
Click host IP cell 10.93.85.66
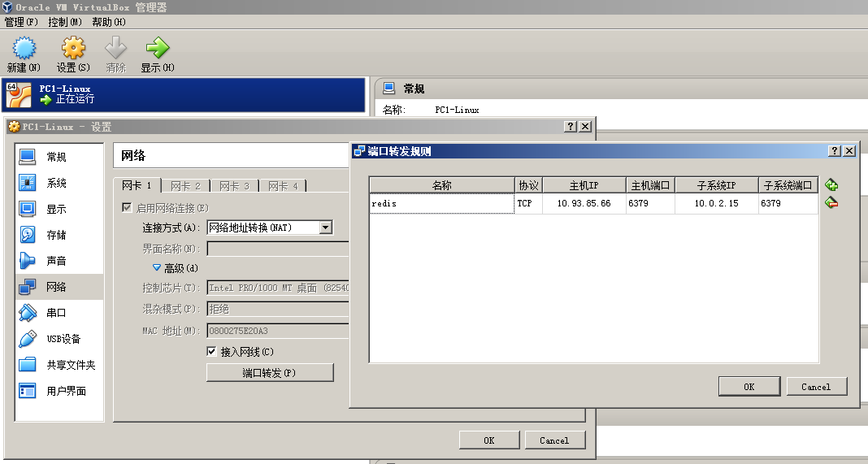[584, 203]
